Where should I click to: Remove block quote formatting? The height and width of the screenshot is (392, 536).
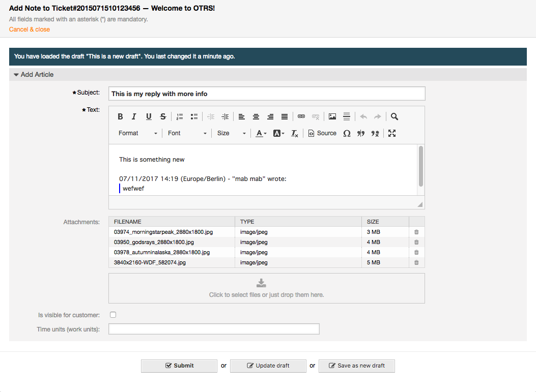pos(375,133)
